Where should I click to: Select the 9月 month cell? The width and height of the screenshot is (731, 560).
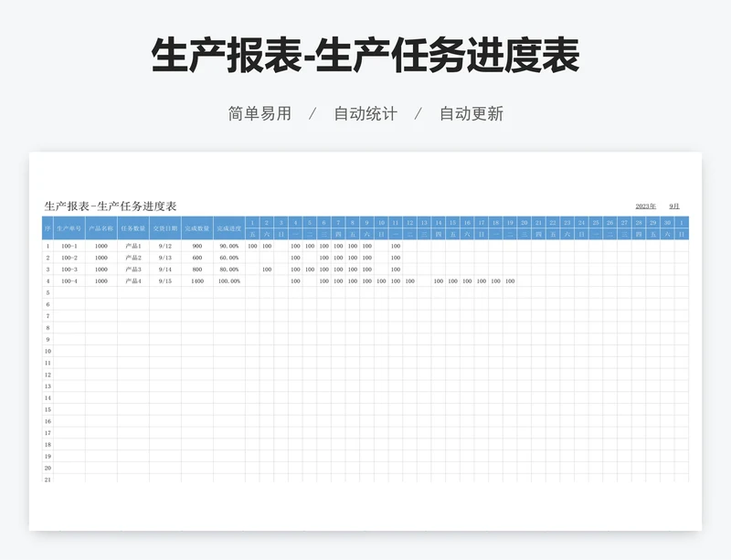[674, 206]
